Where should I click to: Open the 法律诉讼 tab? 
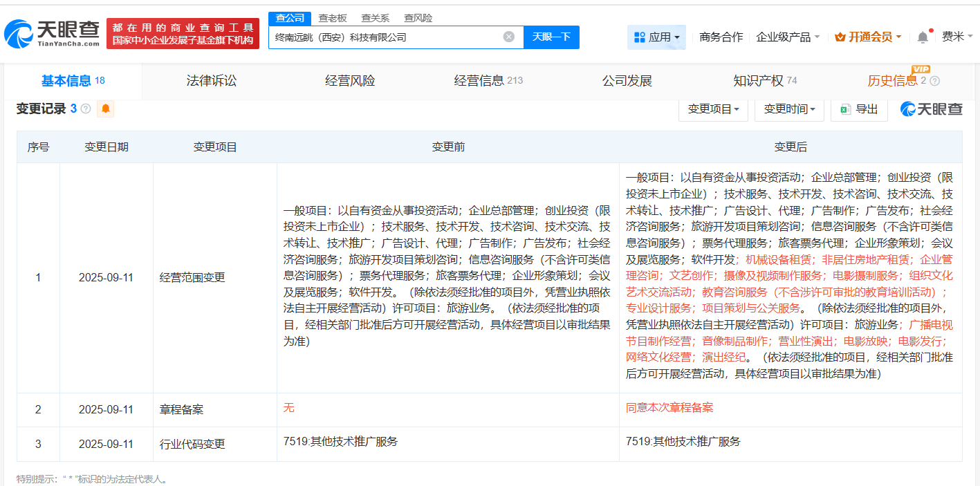tap(211, 80)
